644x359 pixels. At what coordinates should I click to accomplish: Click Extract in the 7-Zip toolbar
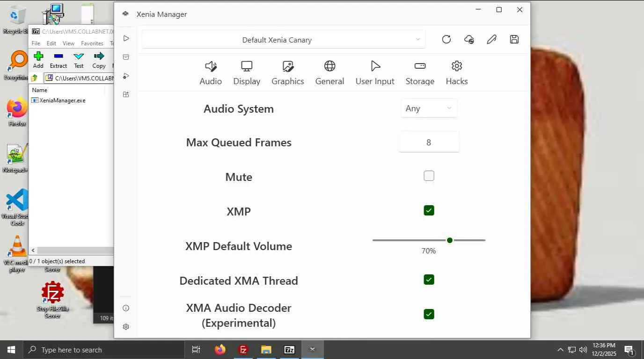coord(59,60)
